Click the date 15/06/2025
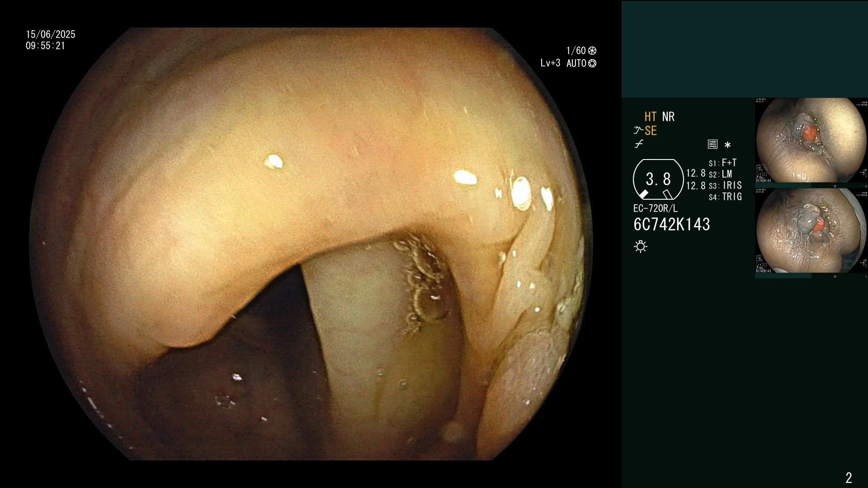This screenshot has height=488, width=868. coord(51,34)
